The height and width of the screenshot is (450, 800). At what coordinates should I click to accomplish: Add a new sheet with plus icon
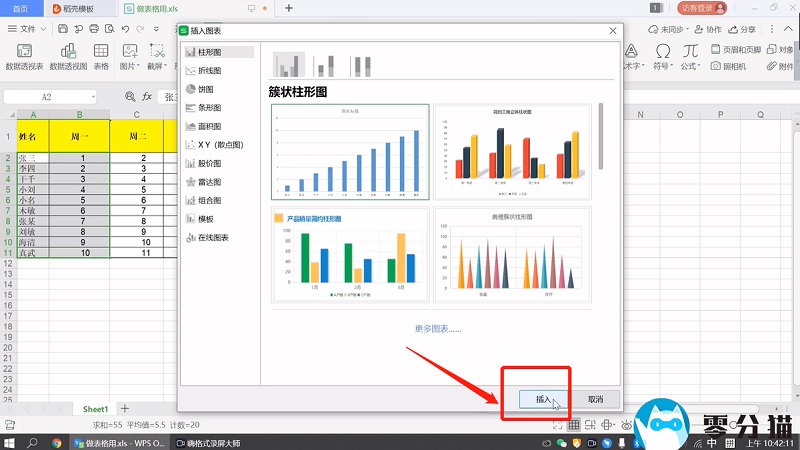[x=124, y=409]
